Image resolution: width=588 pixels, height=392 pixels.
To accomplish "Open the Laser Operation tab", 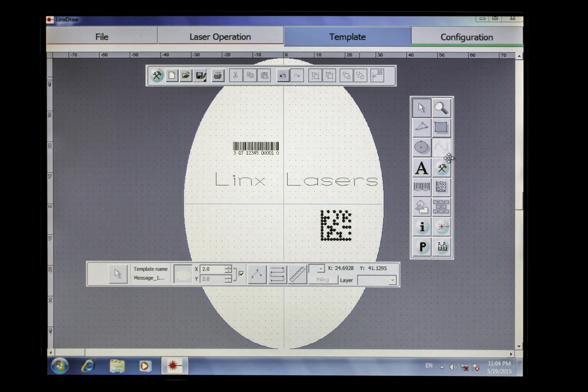I will click(220, 37).
